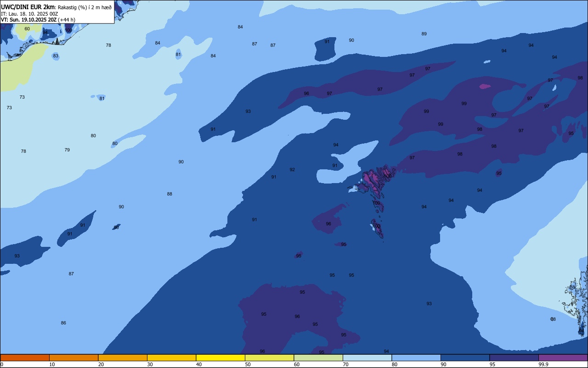
Task: Click the '86' humidity value on the map
Action: [63, 323]
